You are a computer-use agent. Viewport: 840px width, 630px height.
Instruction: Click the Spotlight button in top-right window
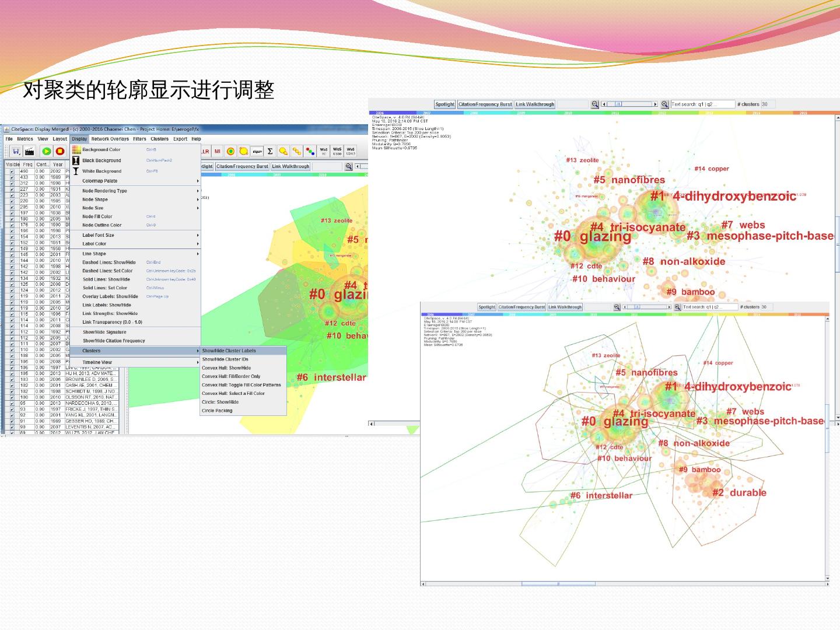444,104
